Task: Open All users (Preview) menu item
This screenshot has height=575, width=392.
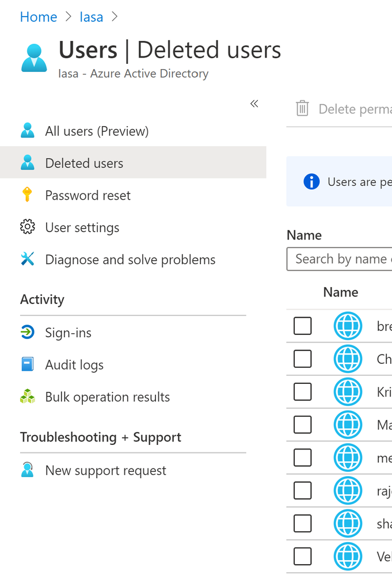Action: (97, 131)
